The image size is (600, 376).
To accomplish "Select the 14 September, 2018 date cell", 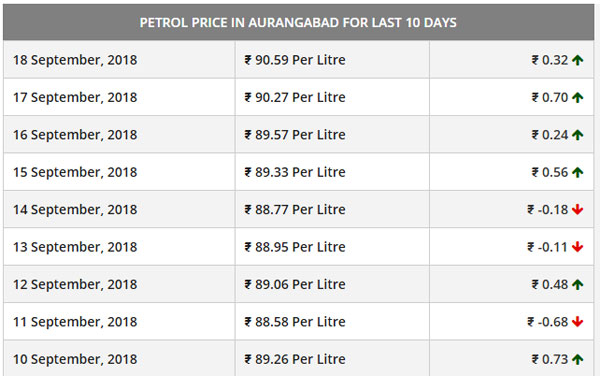I will (119, 210).
